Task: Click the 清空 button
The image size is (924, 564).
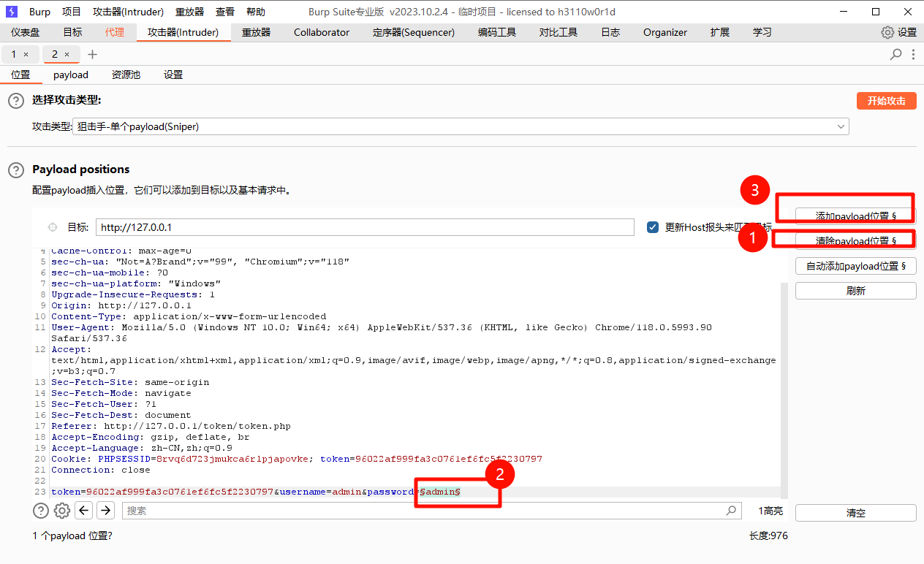Action: click(x=856, y=513)
